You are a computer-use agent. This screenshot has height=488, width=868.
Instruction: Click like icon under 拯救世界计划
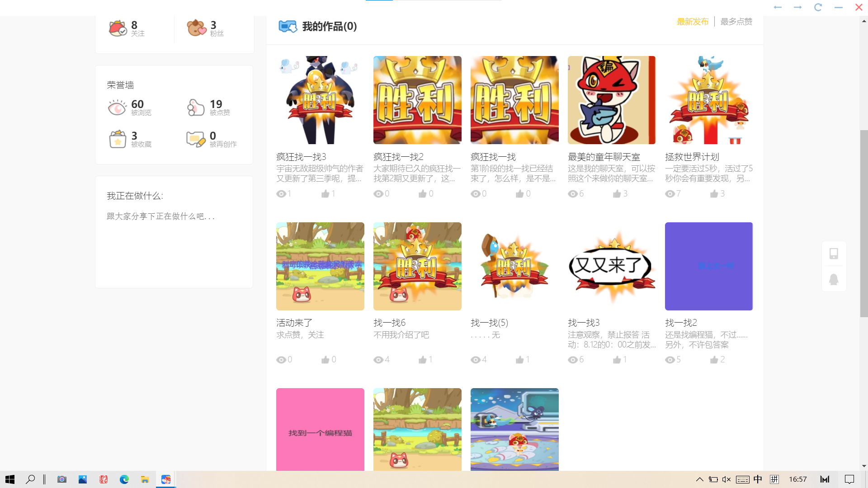pos(714,194)
